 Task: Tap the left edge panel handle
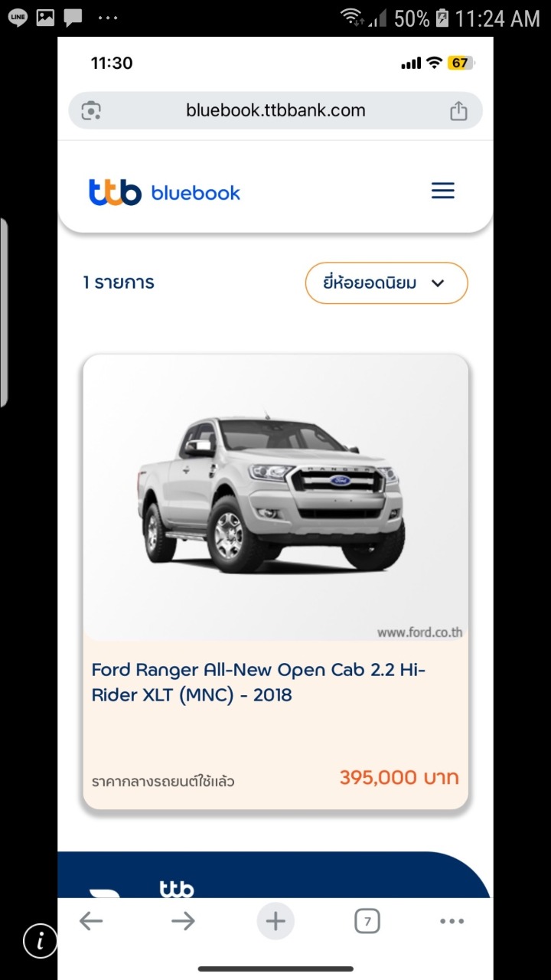coord(4,312)
